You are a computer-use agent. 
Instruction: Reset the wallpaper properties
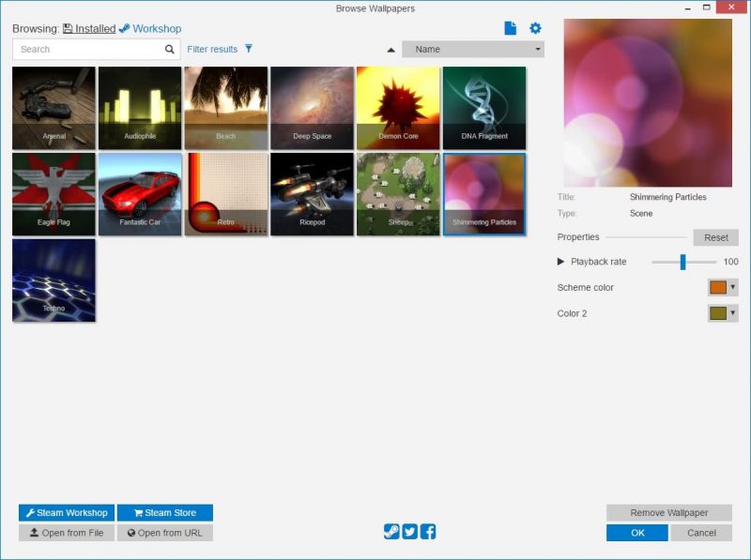click(716, 237)
